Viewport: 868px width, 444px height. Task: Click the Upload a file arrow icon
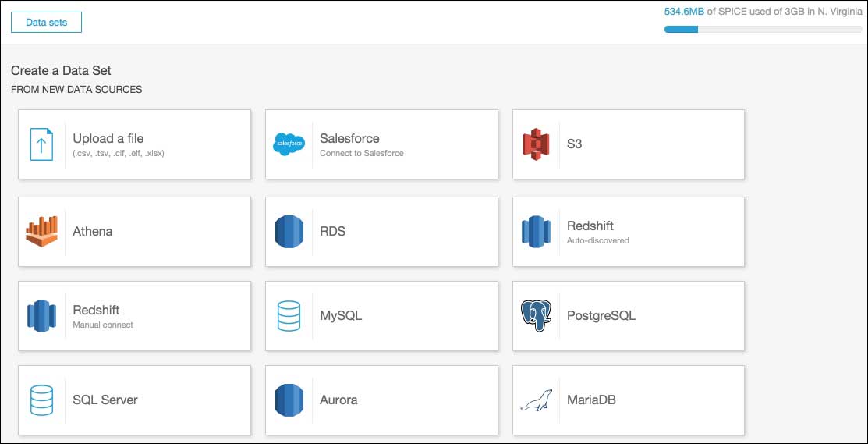pyautogui.click(x=41, y=144)
